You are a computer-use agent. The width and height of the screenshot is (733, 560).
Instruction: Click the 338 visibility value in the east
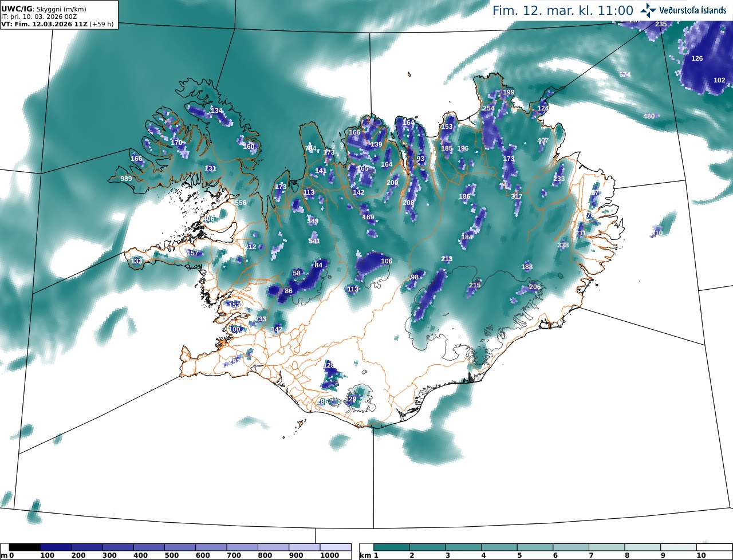563,246
